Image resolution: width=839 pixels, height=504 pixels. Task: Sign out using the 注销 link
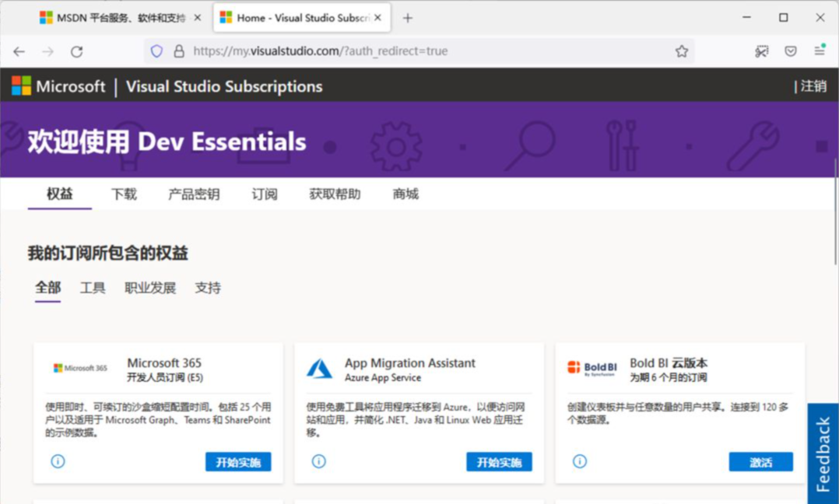tap(813, 86)
